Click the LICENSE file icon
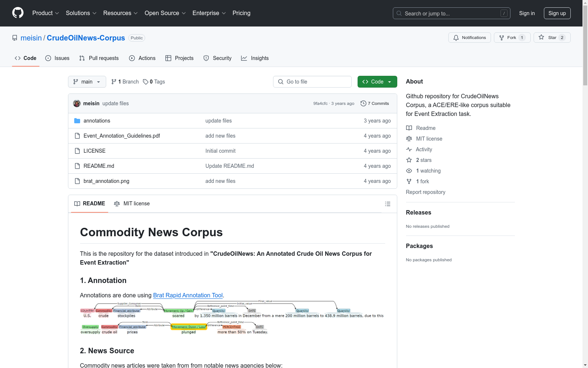Viewport: 588px width, 368px height. pyautogui.click(x=77, y=151)
